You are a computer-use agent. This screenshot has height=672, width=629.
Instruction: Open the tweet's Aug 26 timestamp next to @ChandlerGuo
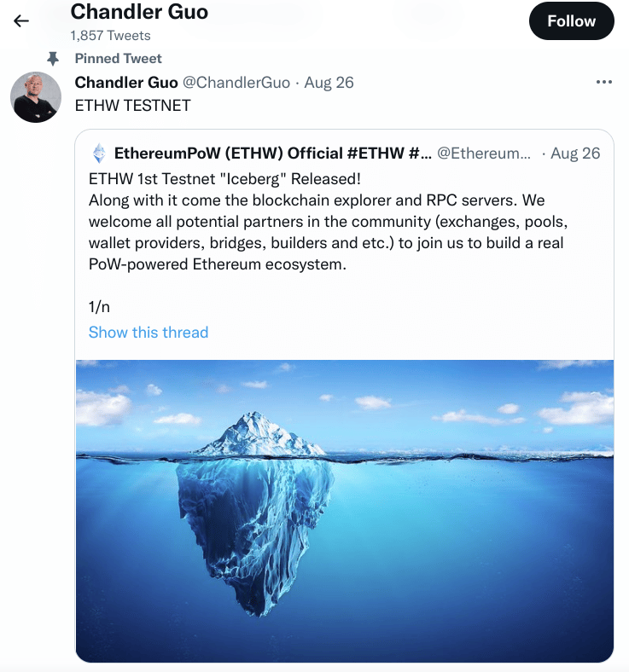tap(329, 83)
